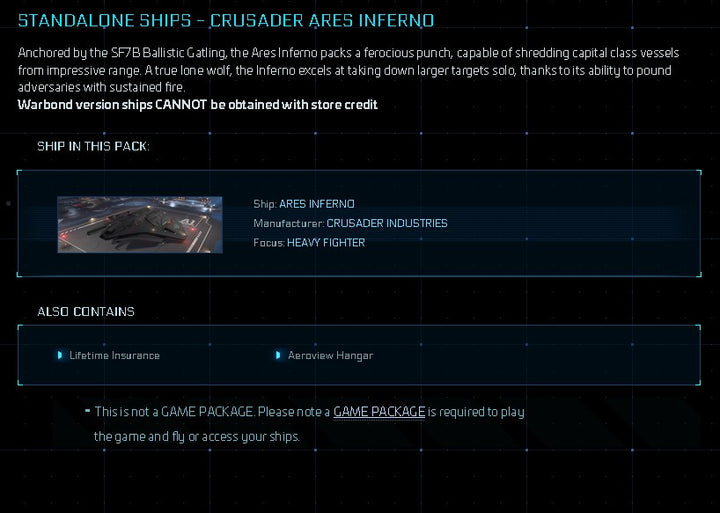Click the ARES INFERNO ship name value
This screenshot has height=513, width=720.
click(x=317, y=204)
